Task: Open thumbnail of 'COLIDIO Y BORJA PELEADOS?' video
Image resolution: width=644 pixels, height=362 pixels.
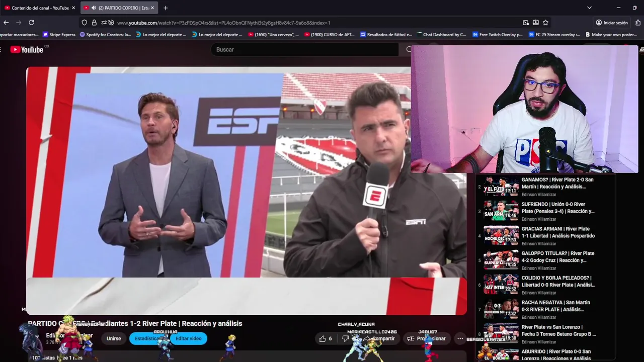Action: point(501,284)
